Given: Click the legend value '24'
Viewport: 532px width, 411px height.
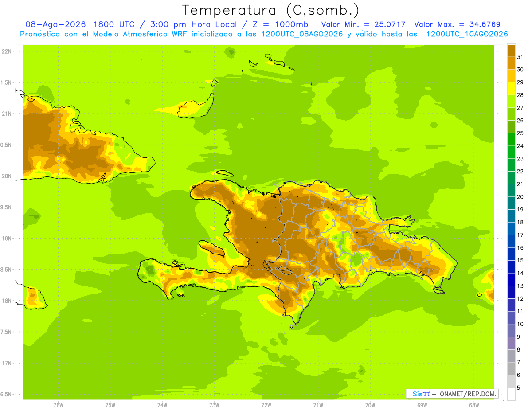Looking at the screenshot, I should point(520,146).
